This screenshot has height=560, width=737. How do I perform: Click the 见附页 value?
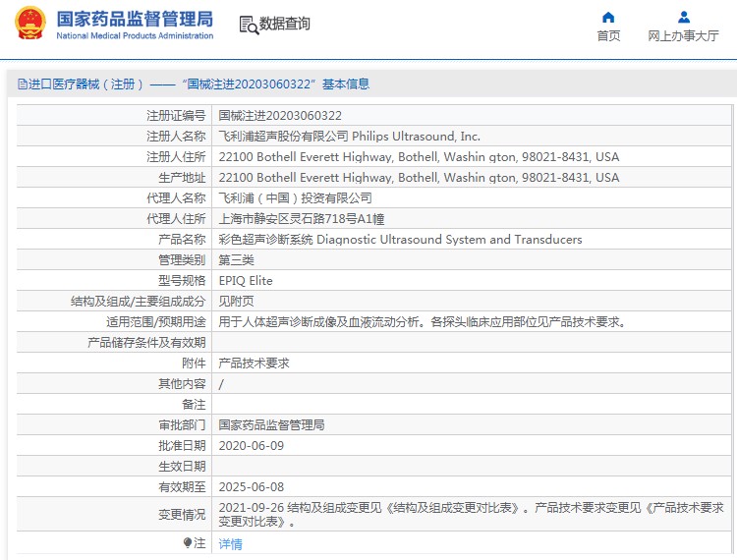pos(236,302)
